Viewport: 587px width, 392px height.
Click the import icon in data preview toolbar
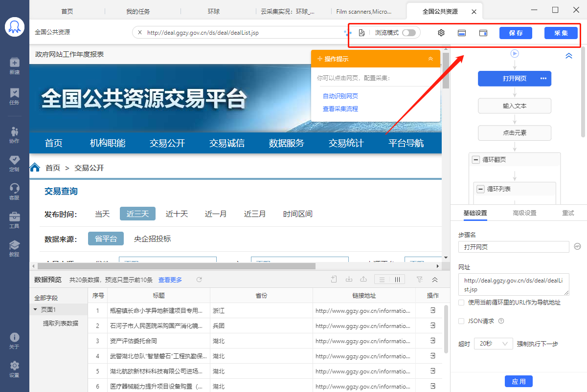pos(349,279)
